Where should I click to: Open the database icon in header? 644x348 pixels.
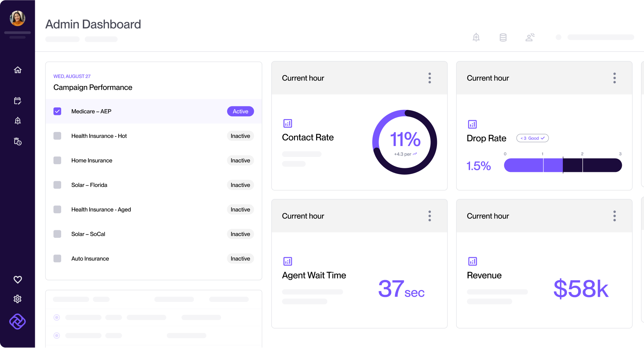click(503, 37)
